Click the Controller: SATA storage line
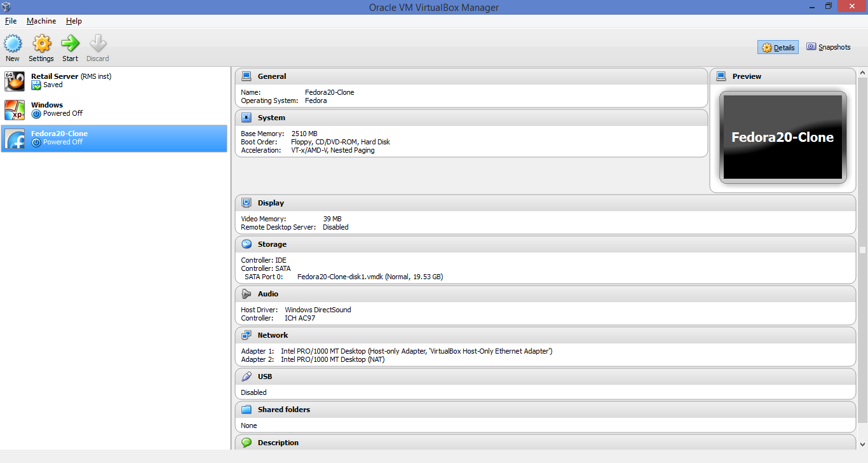 [266, 268]
